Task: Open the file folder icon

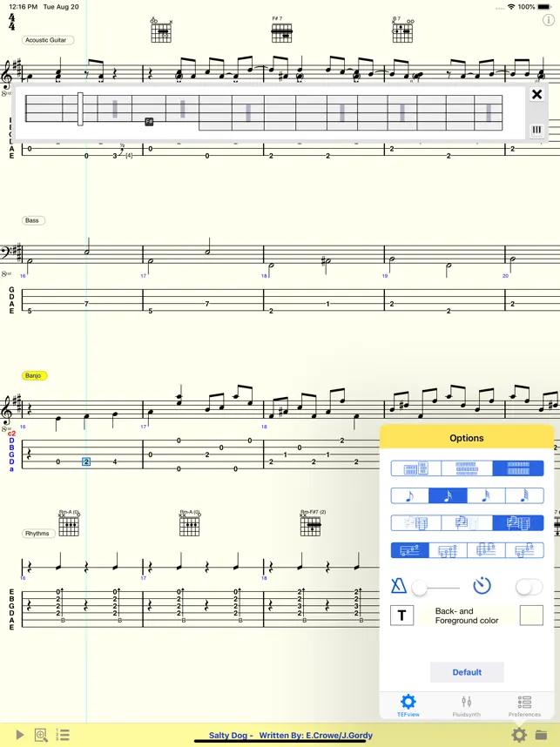Action: click(542, 735)
